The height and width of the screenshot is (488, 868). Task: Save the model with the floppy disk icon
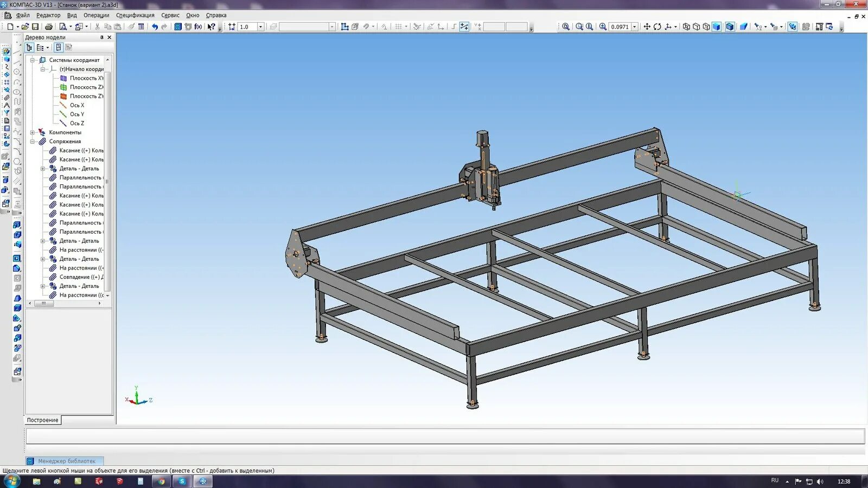[35, 27]
